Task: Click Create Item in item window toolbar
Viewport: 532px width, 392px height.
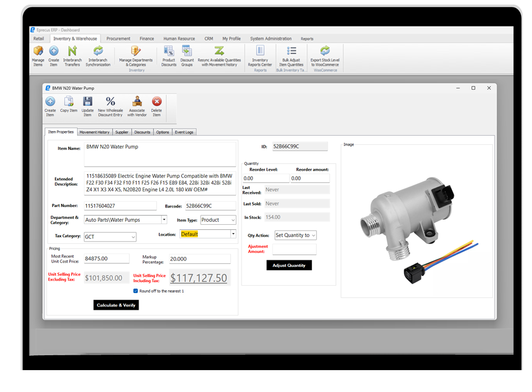Action: pos(50,106)
